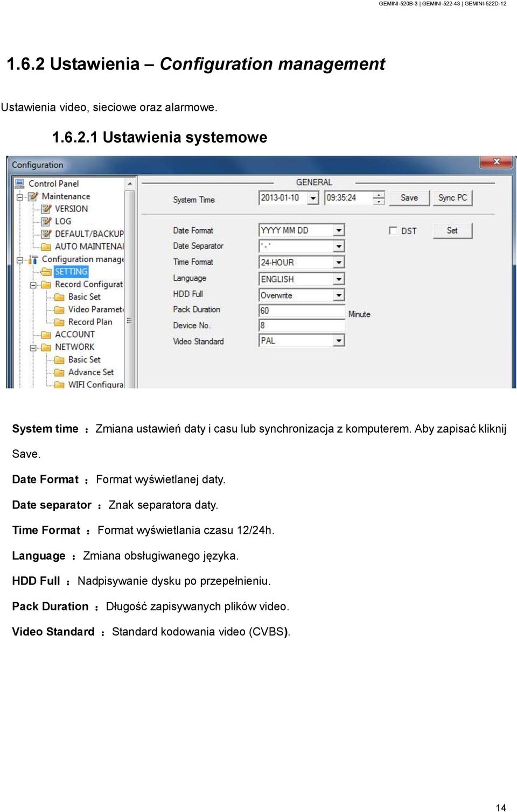This screenshot has height=812, width=517.
Task: Open the Video Parameter folder icon
Action: (x=59, y=309)
